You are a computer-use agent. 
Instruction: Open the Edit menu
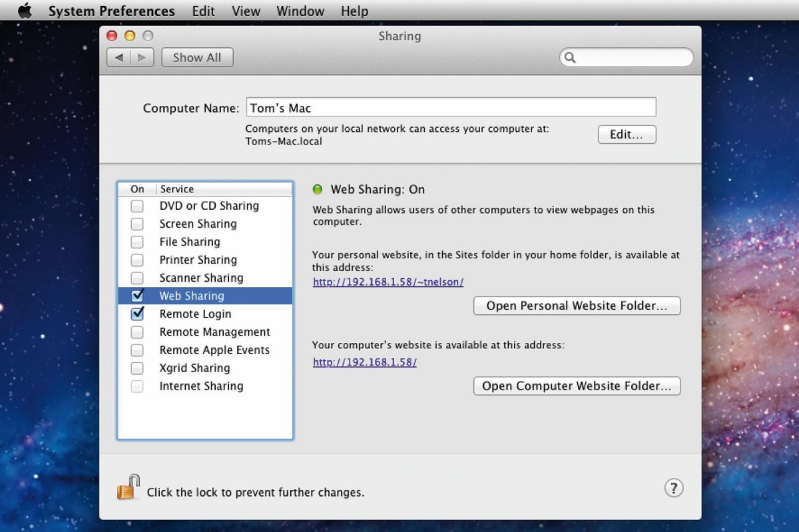[203, 11]
